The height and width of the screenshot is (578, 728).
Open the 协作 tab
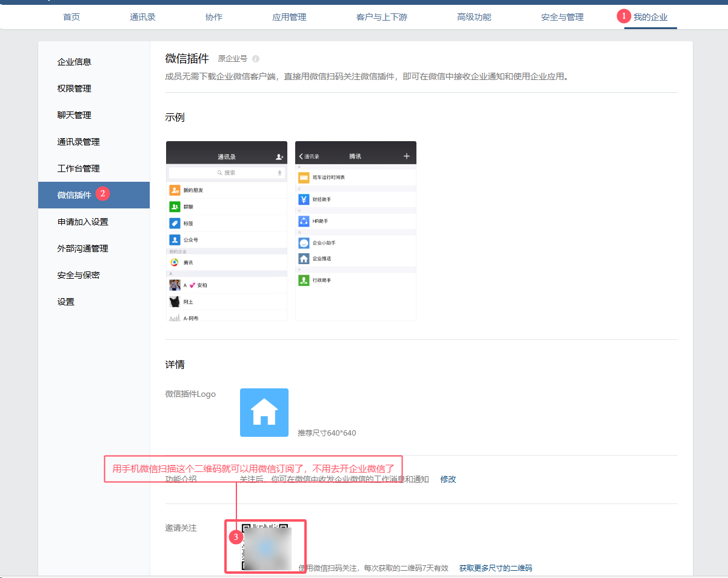pos(214,17)
